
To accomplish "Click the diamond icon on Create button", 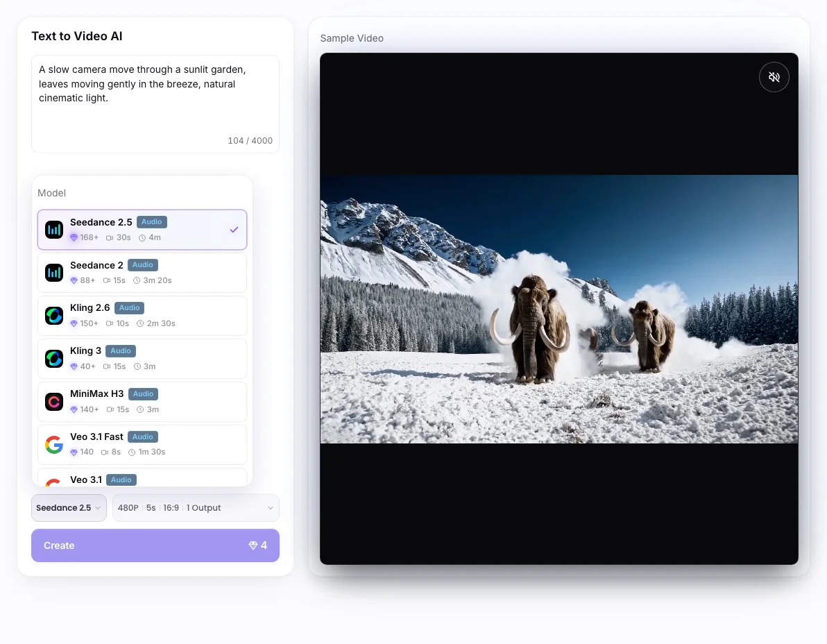I will click(253, 545).
